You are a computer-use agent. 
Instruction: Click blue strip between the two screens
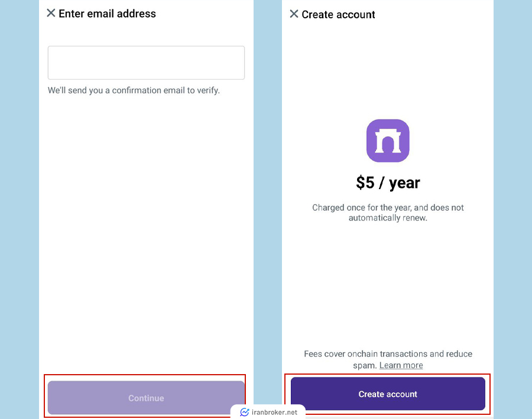[x=268, y=203]
